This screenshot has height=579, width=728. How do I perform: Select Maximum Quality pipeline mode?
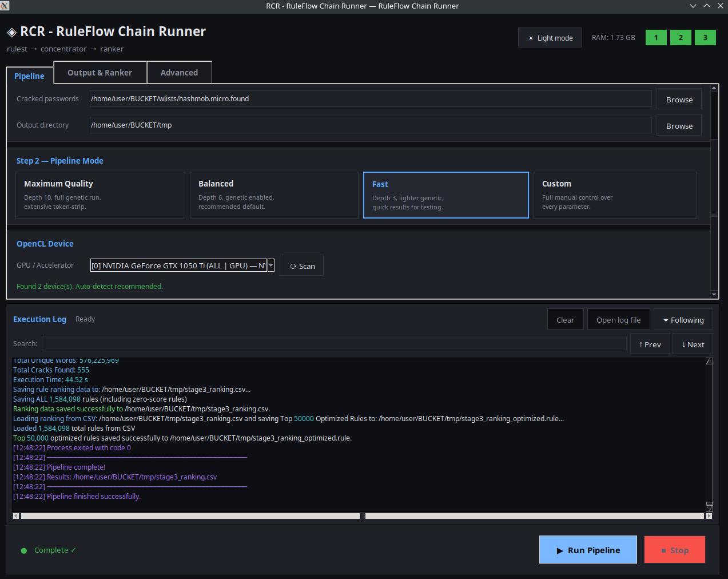(100, 195)
